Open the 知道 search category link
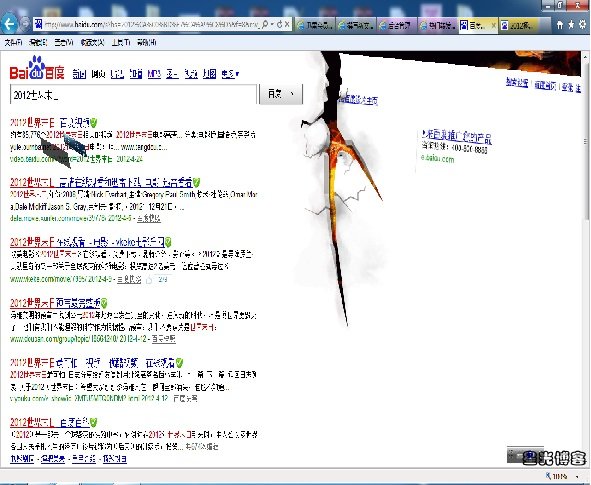The height and width of the screenshot is (485, 591). pos(136,74)
